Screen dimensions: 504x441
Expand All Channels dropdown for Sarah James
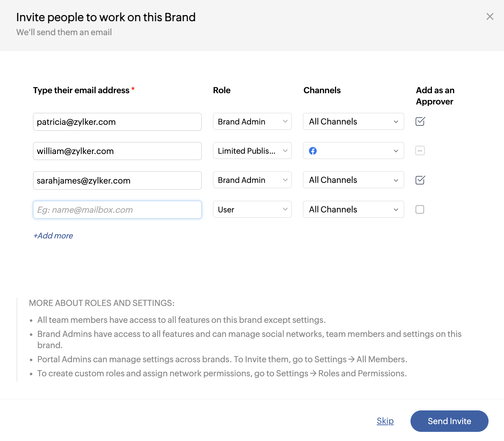click(353, 180)
